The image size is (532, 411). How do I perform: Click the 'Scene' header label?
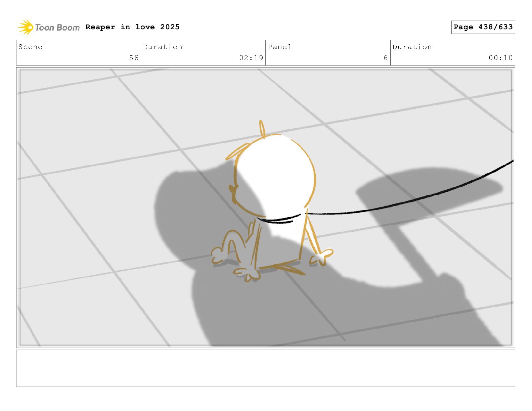[x=30, y=47]
